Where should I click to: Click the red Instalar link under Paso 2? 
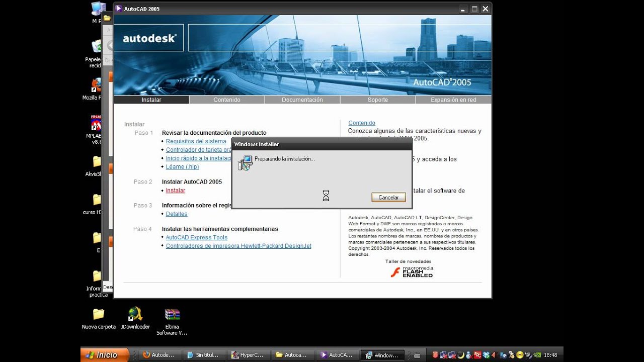[176, 191]
